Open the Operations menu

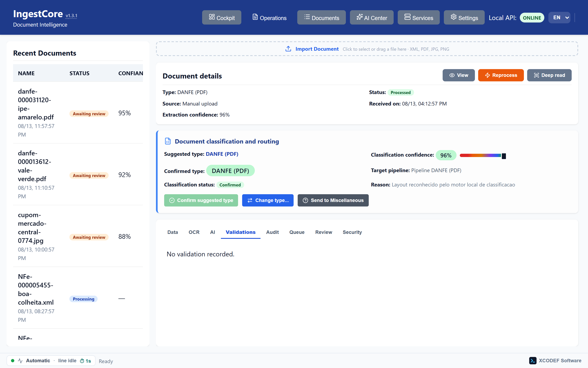pyautogui.click(x=269, y=17)
